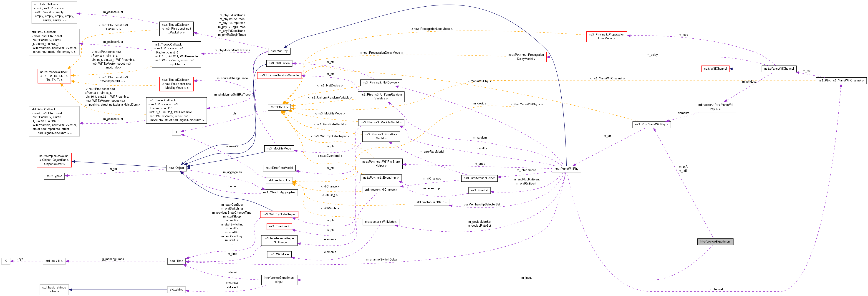The height and width of the screenshot is (296, 868).
Task: Click the m_tid edge label
Action: [x=113, y=169]
